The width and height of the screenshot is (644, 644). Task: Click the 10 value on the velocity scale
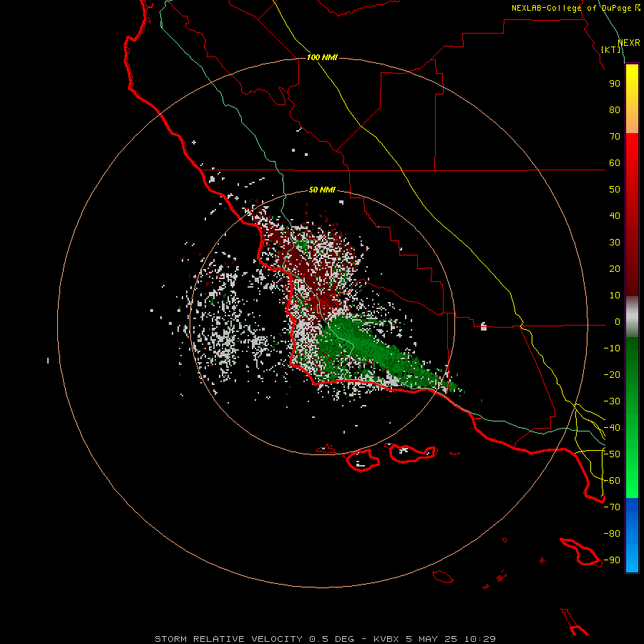point(615,296)
